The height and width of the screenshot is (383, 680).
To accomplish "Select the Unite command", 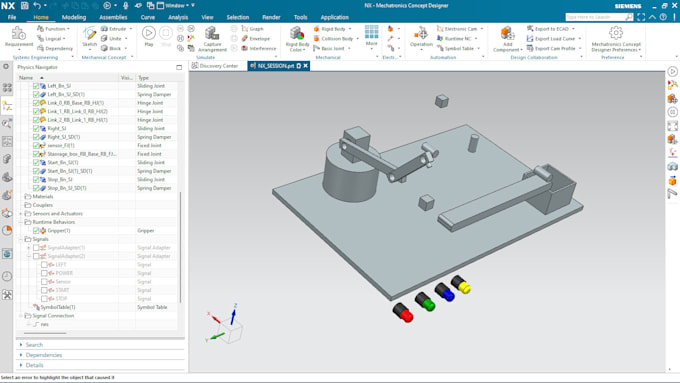I will pyautogui.click(x=112, y=39).
